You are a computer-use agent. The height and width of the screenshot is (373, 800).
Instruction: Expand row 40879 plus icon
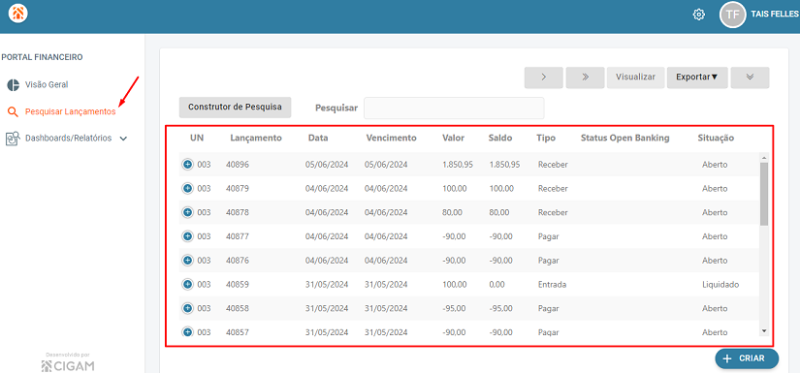point(187,188)
